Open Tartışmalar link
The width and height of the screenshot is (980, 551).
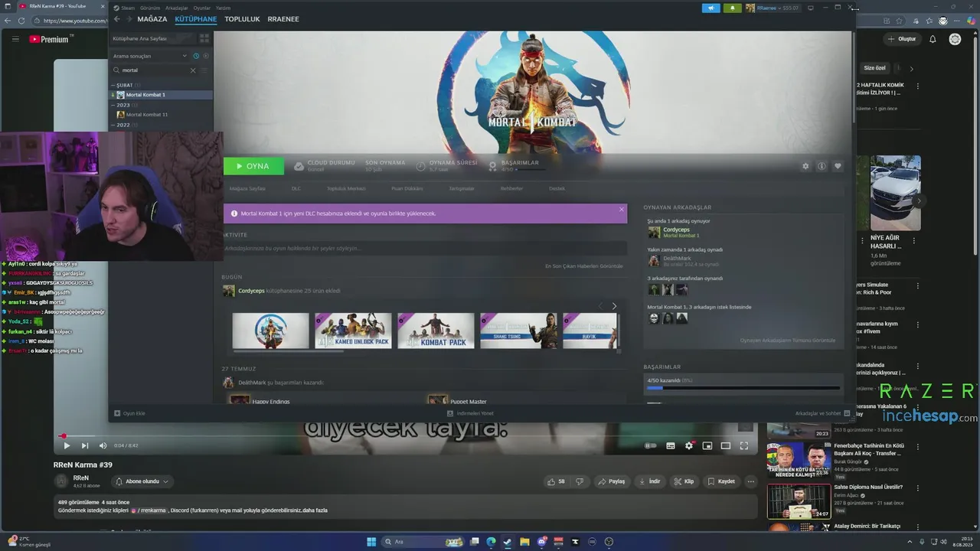(x=462, y=188)
